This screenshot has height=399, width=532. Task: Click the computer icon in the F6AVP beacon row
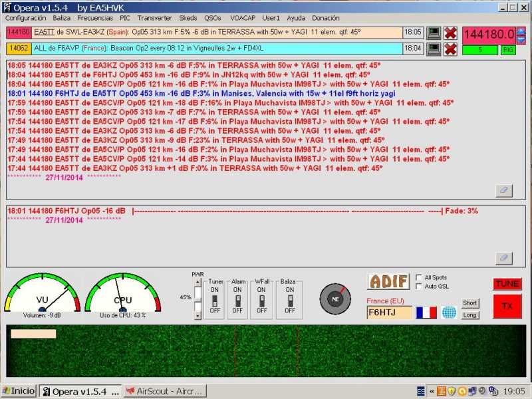(x=434, y=49)
